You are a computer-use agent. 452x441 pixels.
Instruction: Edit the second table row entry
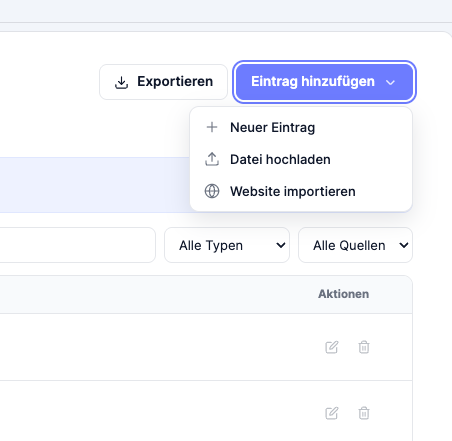point(332,413)
